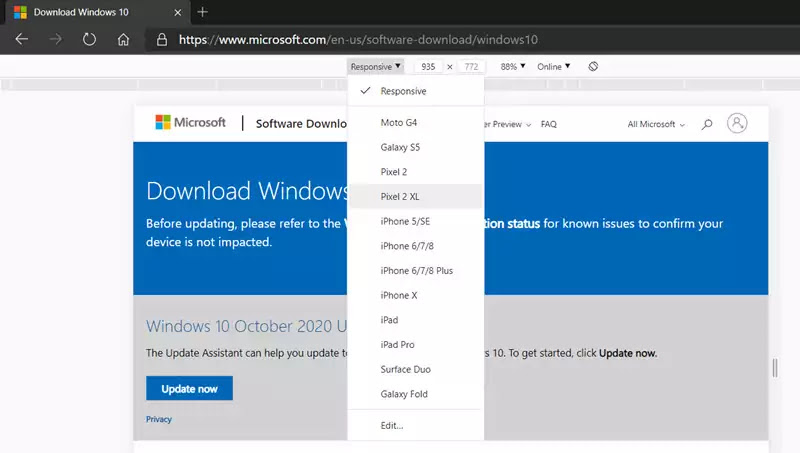800x453 pixels.
Task: Select iPhone 6/7/8 device
Action: (x=415, y=246)
